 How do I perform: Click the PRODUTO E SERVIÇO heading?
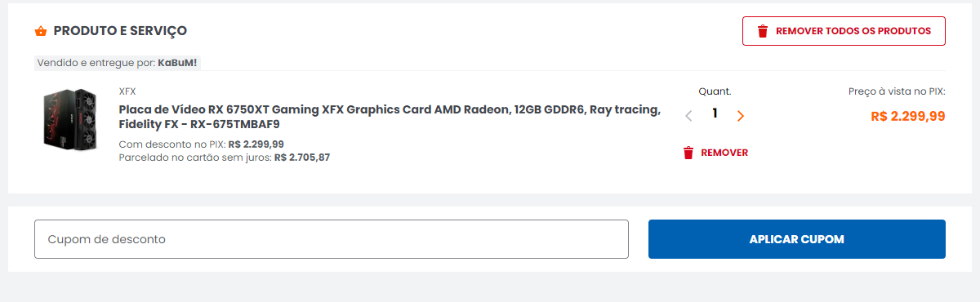(x=120, y=31)
